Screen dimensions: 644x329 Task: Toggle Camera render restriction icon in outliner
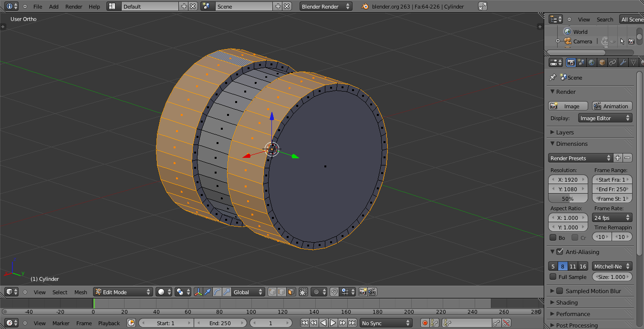pyautogui.click(x=631, y=41)
